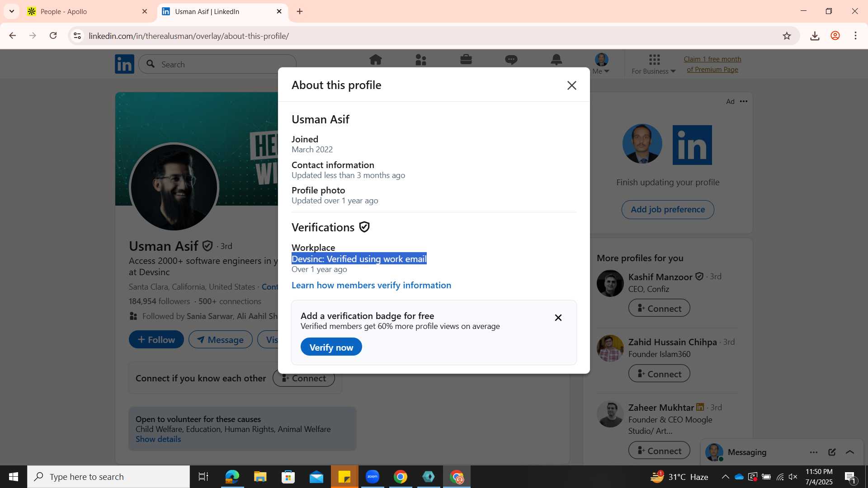The image size is (868, 488).
Task: Open the Messaging speech bubble icon
Action: [x=511, y=60]
